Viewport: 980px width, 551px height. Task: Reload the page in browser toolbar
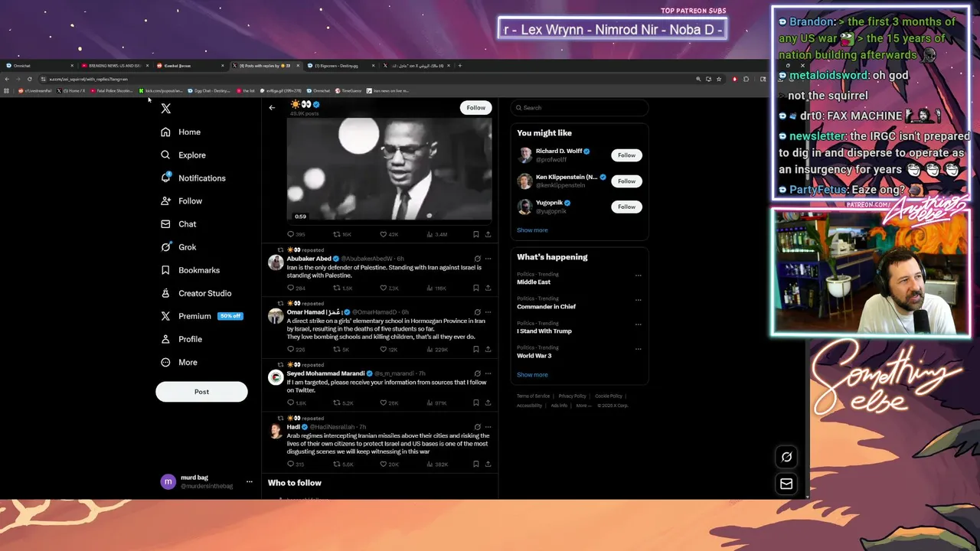click(x=29, y=79)
